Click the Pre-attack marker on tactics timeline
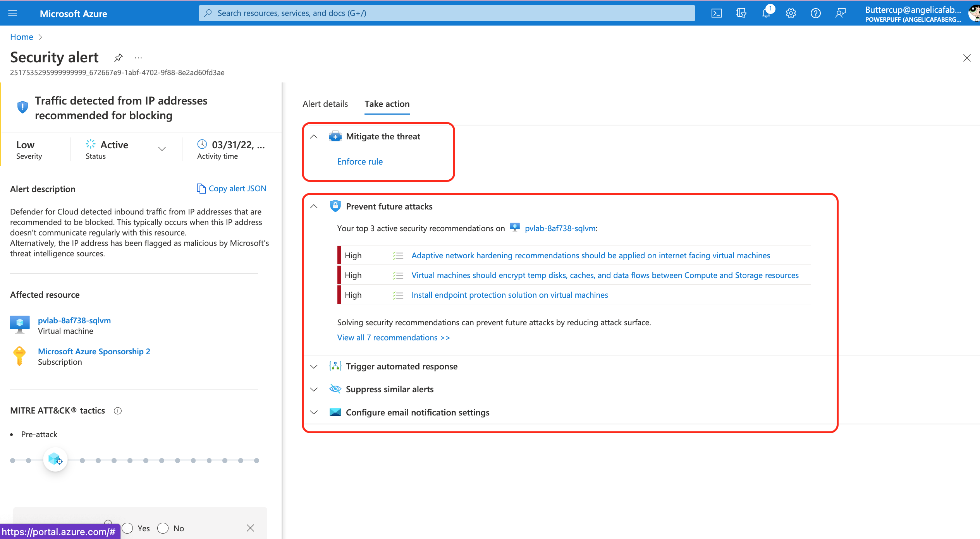The image size is (980, 539). 55,460
